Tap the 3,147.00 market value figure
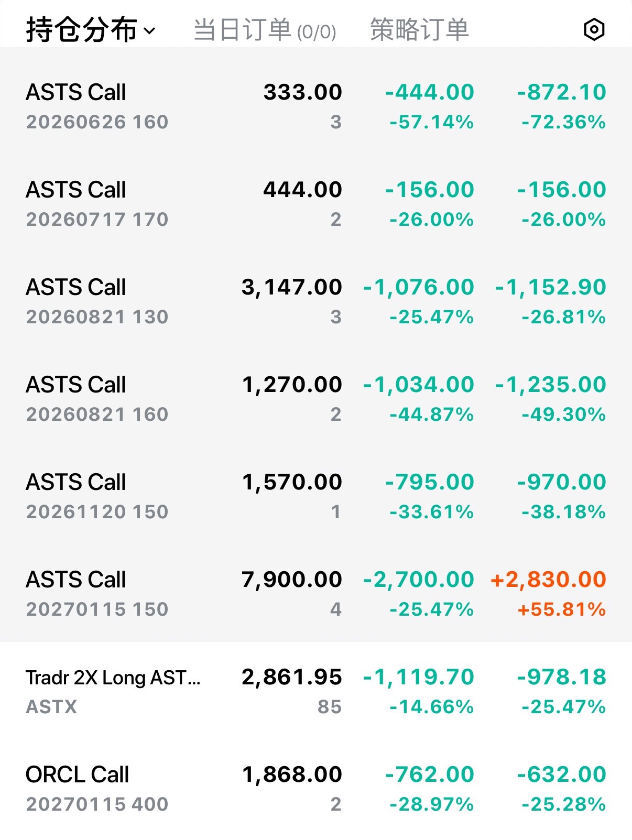 point(292,287)
